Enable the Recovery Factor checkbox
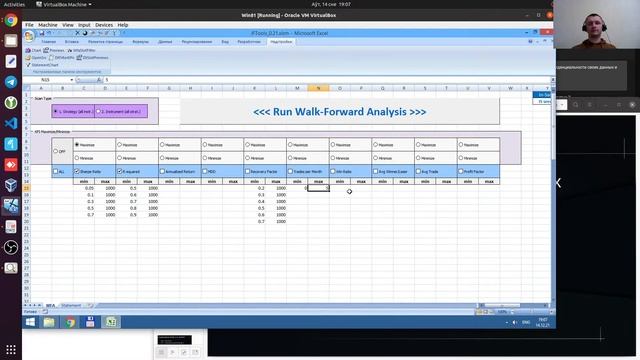The width and height of the screenshot is (640, 360). (x=248, y=171)
